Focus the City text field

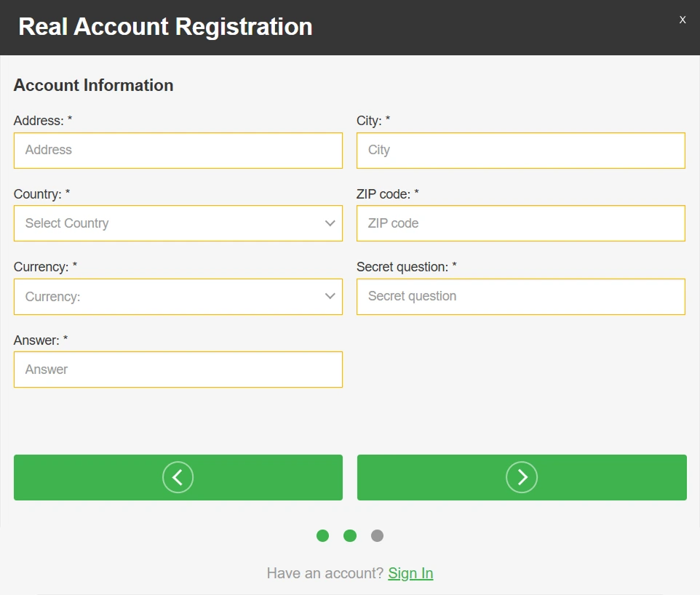[521, 151]
